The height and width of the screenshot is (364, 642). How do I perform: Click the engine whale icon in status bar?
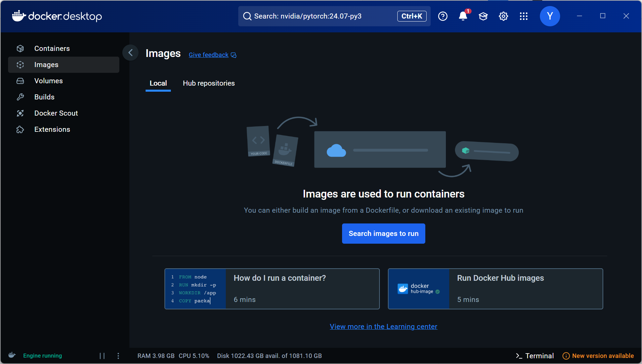point(12,355)
